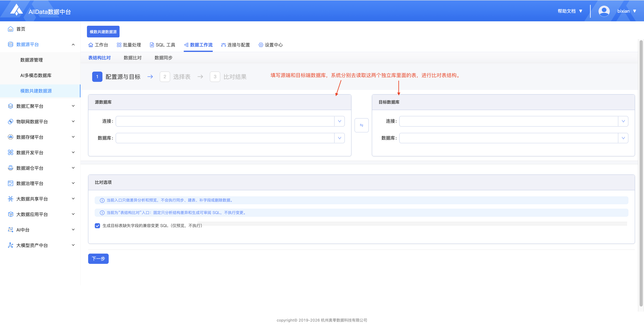
Task: Click the SQL 工具 document icon
Action: click(152, 45)
